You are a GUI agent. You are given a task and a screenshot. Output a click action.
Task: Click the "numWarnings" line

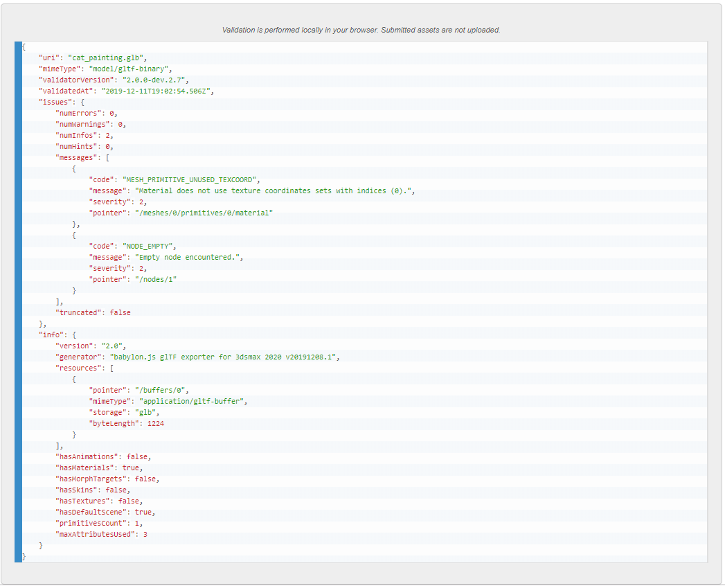coord(91,125)
